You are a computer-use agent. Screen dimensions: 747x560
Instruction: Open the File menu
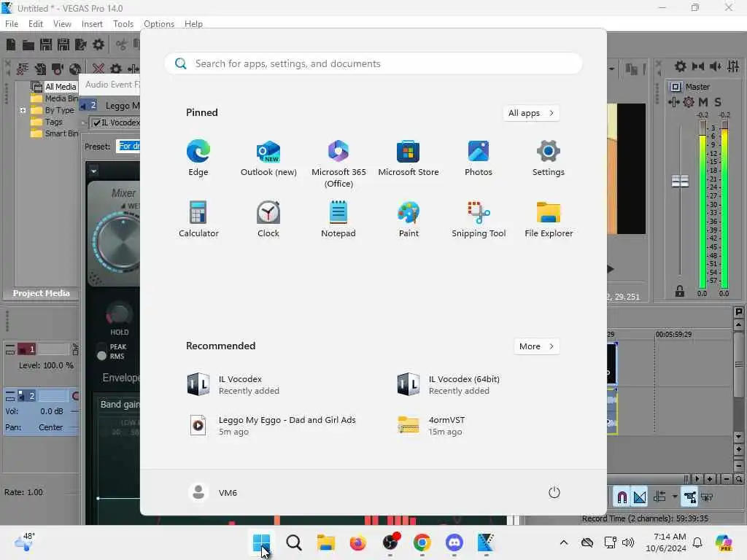click(12, 24)
